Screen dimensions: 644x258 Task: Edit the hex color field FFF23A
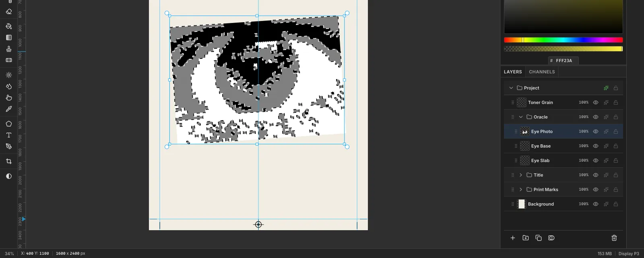[563, 60]
